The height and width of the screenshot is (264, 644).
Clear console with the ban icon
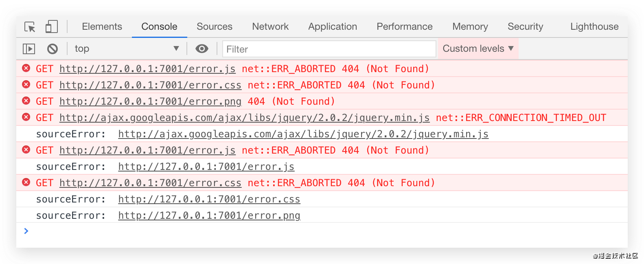[x=53, y=49]
